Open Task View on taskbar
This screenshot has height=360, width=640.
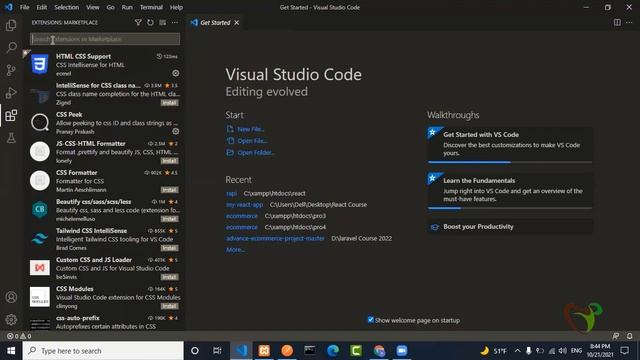tap(217, 351)
